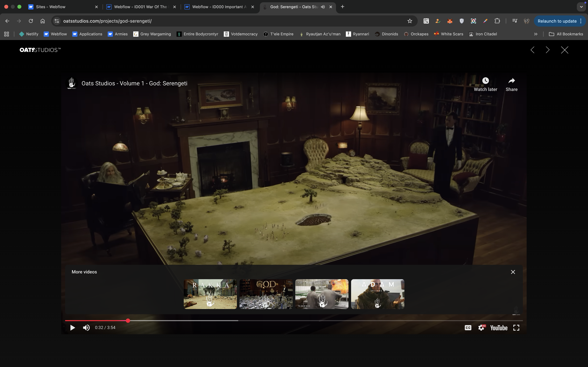Click the Share arrow icon
The image size is (588, 367).
tap(511, 84)
